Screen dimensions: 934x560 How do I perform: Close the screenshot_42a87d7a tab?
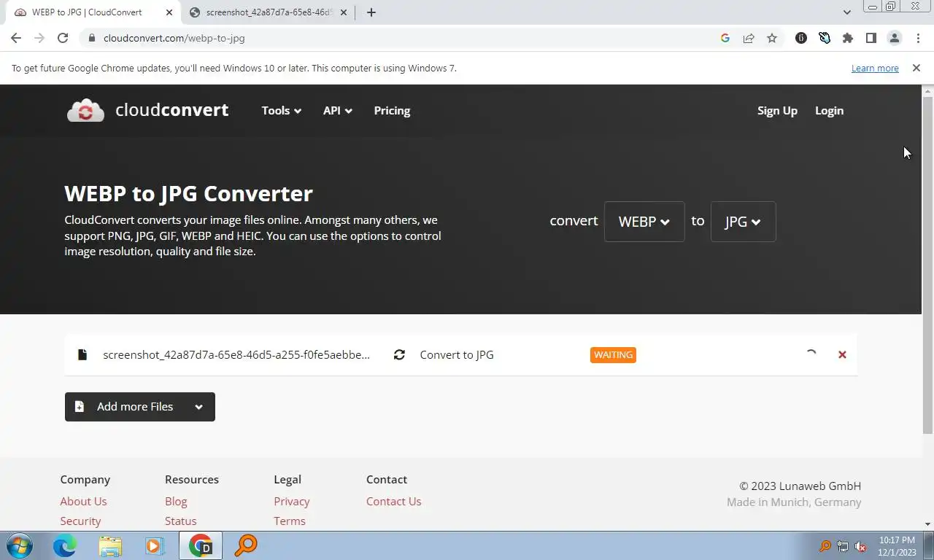344,12
